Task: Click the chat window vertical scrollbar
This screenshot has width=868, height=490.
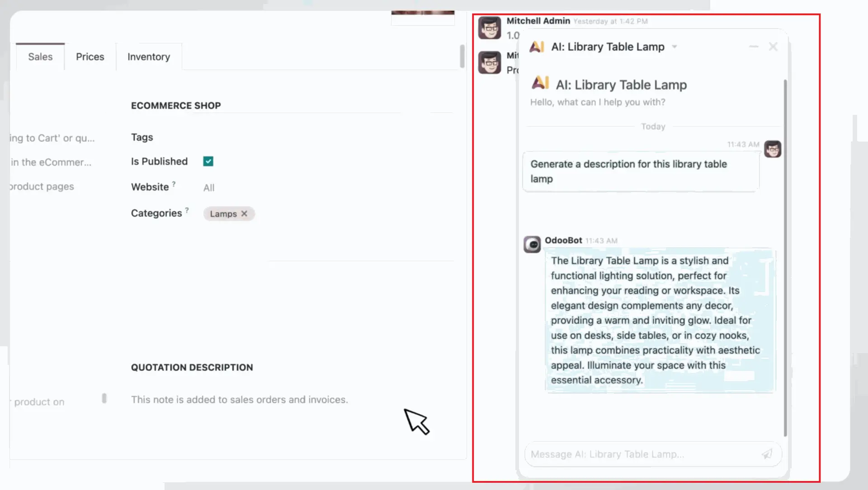Action: click(x=785, y=258)
